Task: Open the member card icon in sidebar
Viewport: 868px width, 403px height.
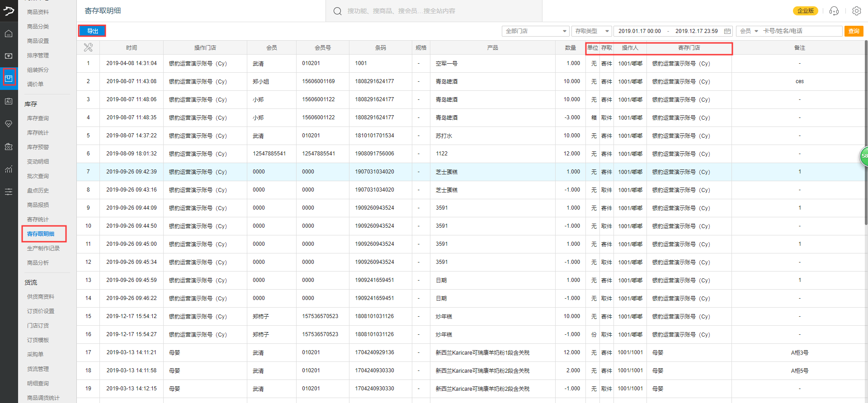Action: (9, 101)
